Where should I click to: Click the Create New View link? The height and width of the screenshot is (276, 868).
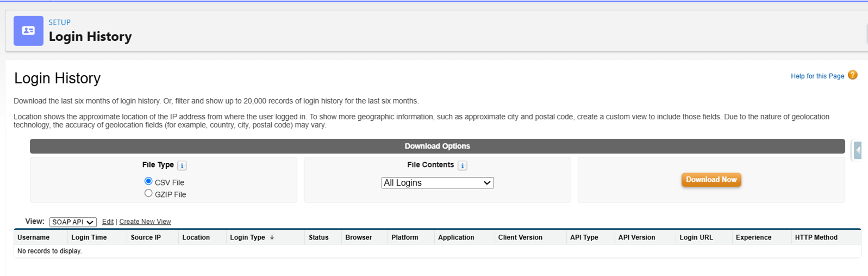click(145, 222)
